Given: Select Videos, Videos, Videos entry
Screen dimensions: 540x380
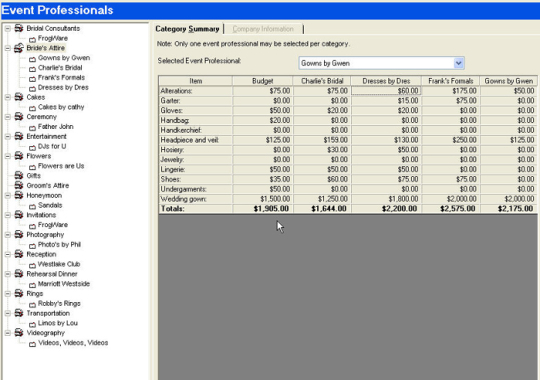Looking at the screenshot, I should tap(73, 343).
